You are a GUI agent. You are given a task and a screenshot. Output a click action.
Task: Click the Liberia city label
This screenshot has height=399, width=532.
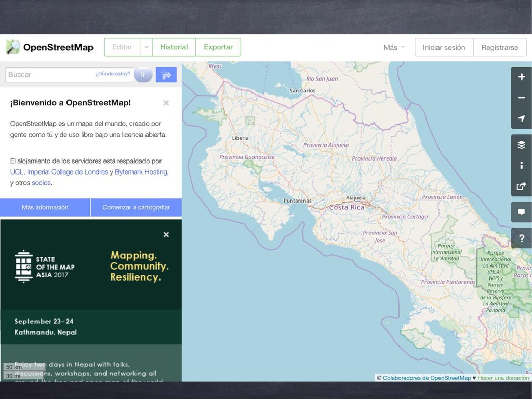pyautogui.click(x=240, y=138)
